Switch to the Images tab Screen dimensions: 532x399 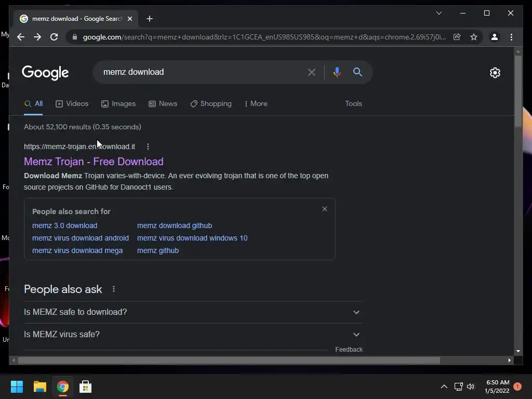pos(118,103)
